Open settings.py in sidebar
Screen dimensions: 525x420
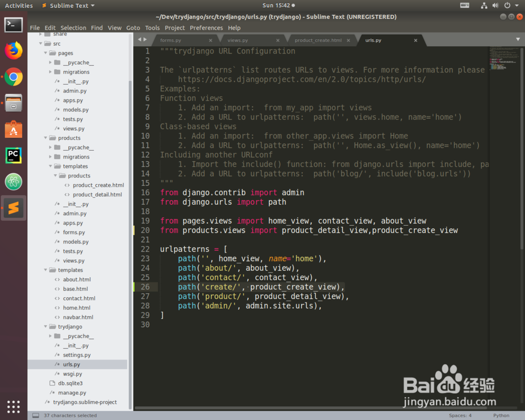point(77,355)
